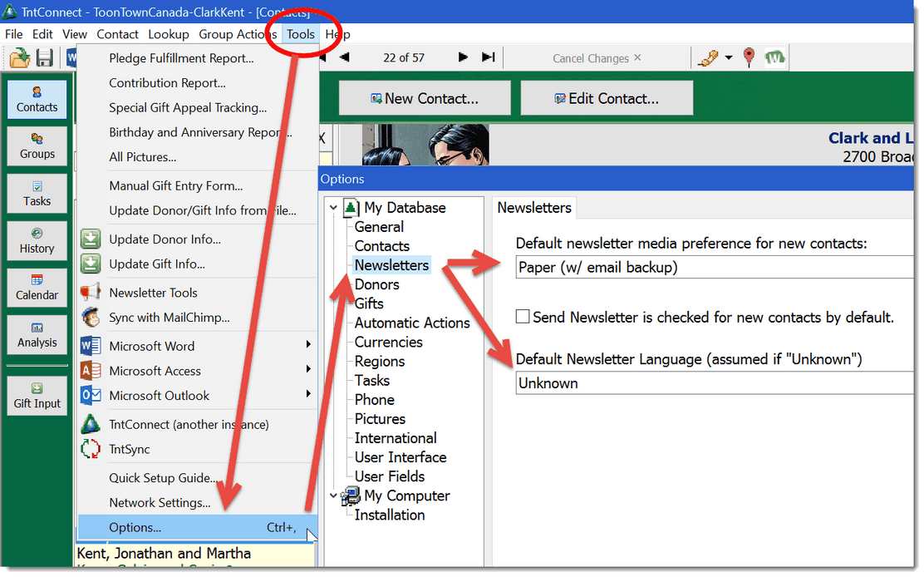924x577 pixels.
Task: Open the Contacts sidebar view
Action: tap(37, 100)
